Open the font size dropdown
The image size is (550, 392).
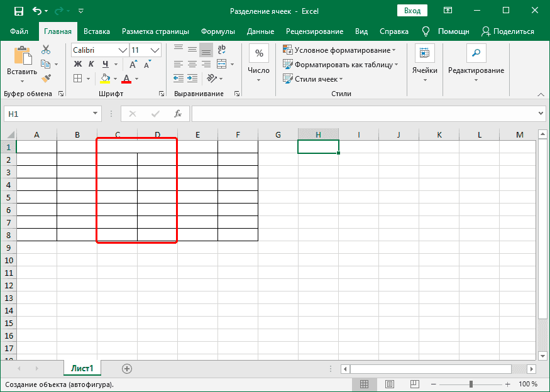click(x=153, y=50)
